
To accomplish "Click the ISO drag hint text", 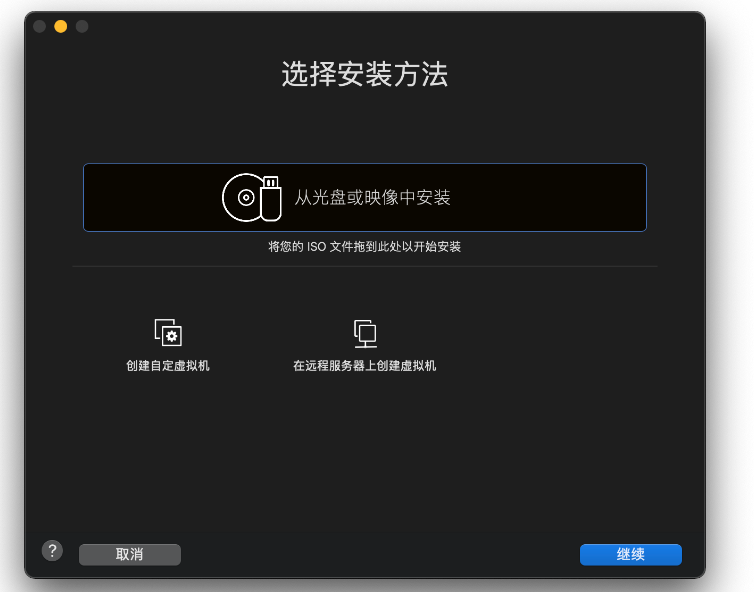I will tap(364, 247).
